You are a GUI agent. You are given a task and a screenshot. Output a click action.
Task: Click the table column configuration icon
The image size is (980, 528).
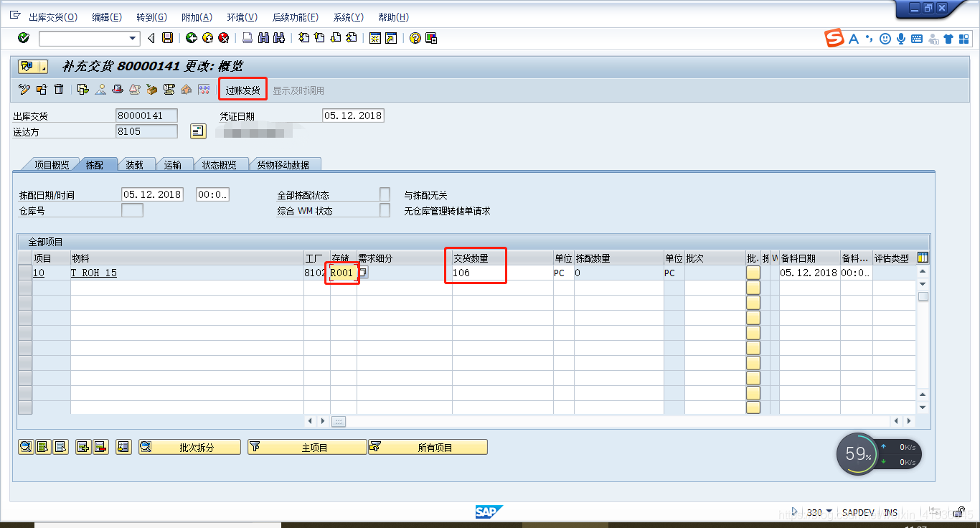click(923, 258)
